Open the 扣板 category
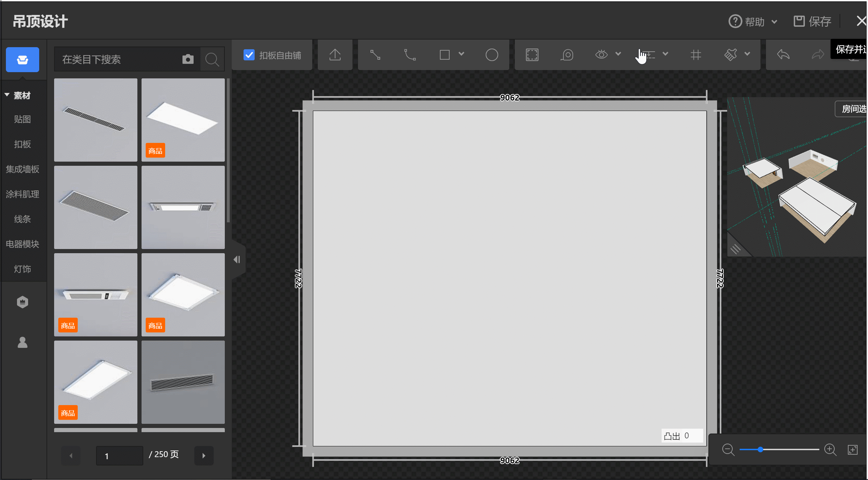 pos(22,144)
